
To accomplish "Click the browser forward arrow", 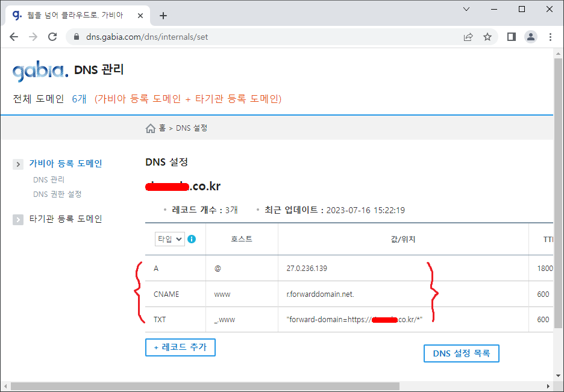I will point(33,37).
